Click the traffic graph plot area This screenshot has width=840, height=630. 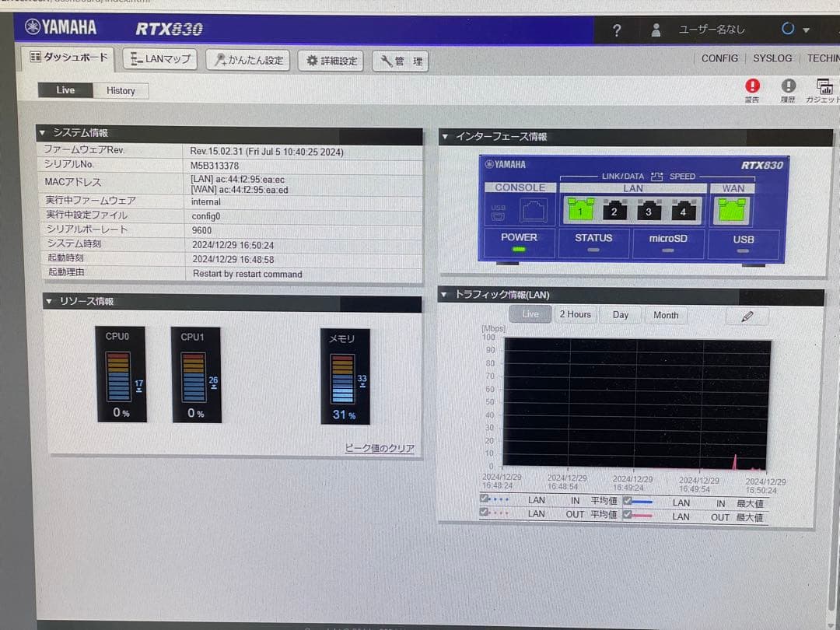coord(636,403)
